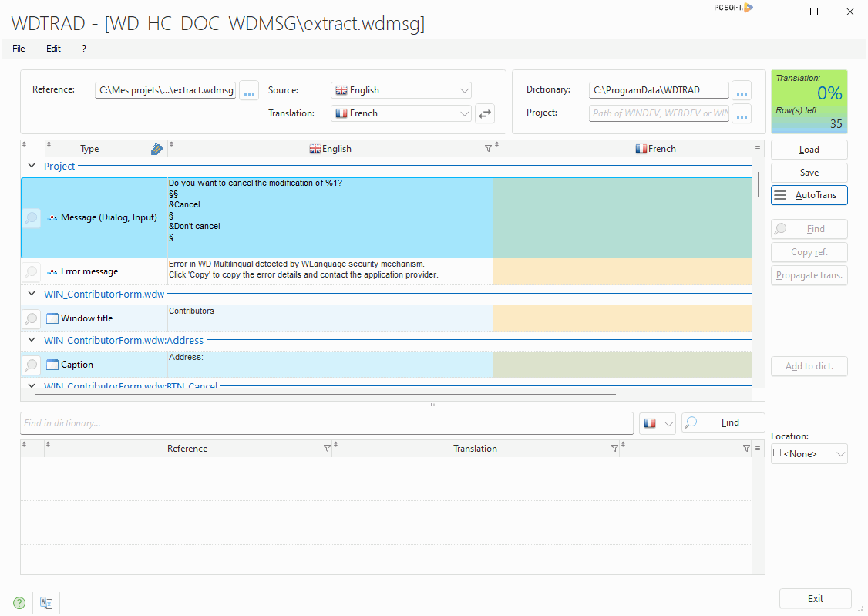Collapse the WIN_ContributorForm.wdw:Address group
The height and width of the screenshot is (616, 868).
pyautogui.click(x=32, y=340)
